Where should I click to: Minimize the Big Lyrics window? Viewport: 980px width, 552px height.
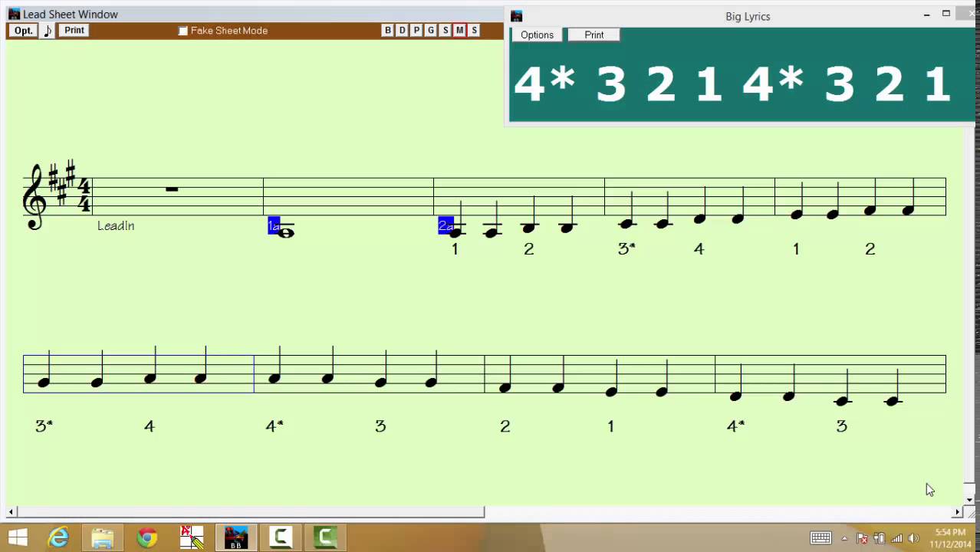(x=926, y=15)
